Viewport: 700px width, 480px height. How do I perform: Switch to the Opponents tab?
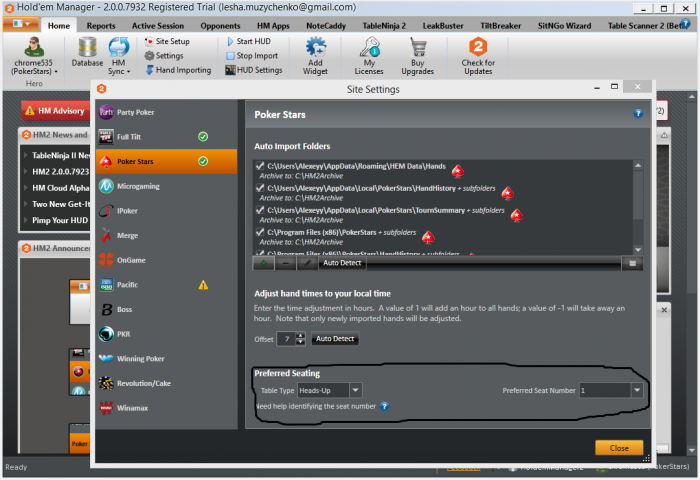coord(220,26)
